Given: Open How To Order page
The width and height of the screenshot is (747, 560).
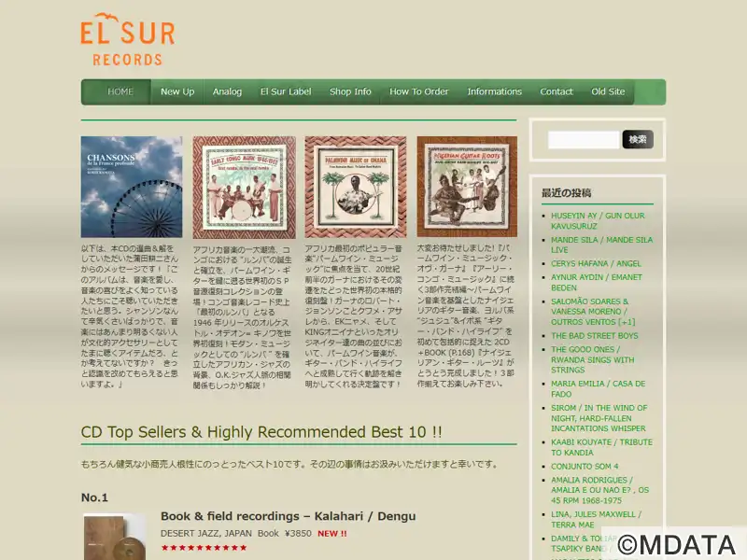Looking at the screenshot, I should [x=418, y=91].
